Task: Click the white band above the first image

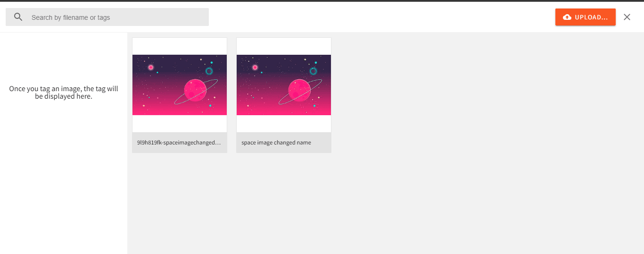Action: click(x=180, y=46)
